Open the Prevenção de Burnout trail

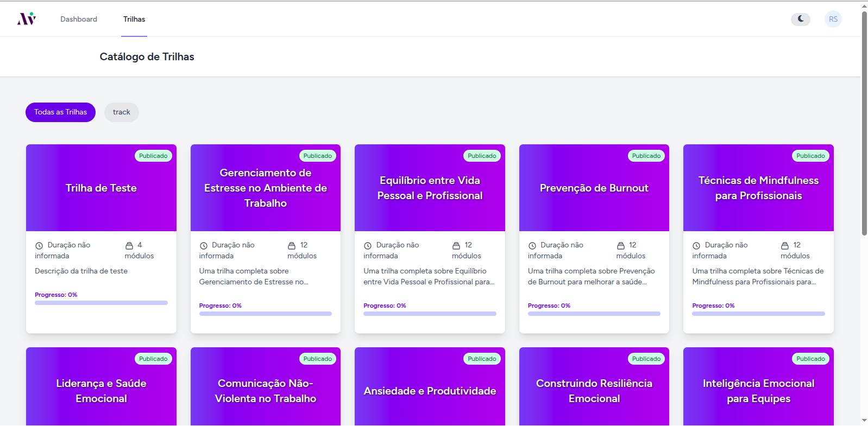pyautogui.click(x=594, y=239)
